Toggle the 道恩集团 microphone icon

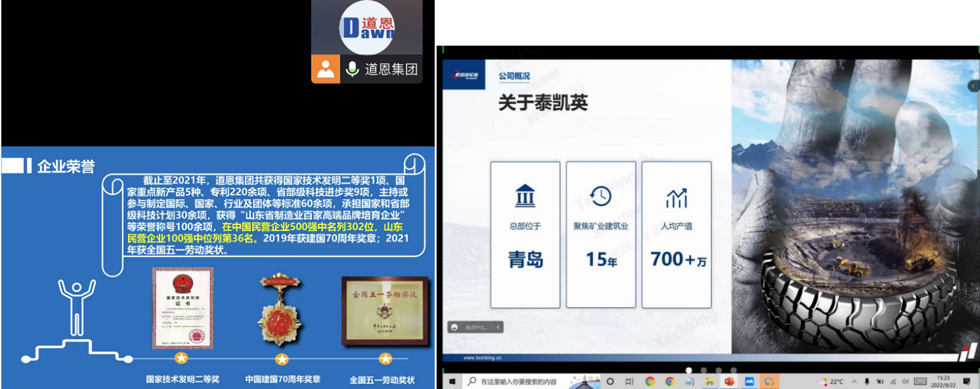(x=352, y=69)
